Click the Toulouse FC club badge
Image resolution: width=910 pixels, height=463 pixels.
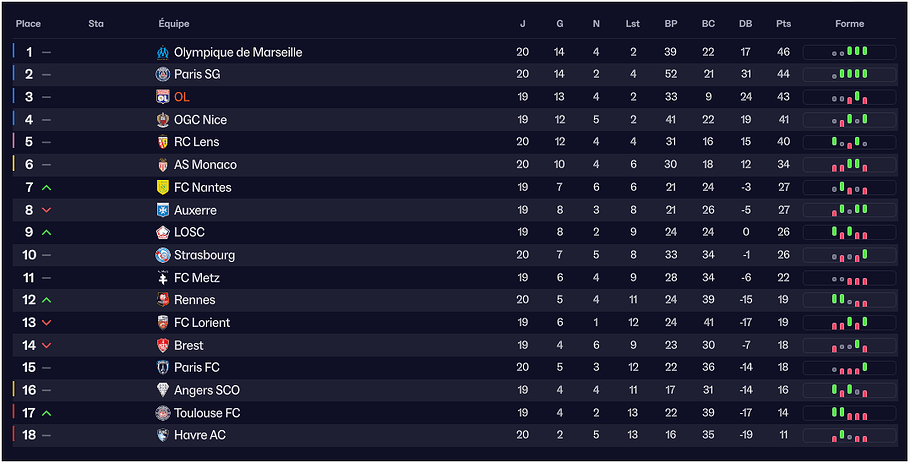(163, 413)
